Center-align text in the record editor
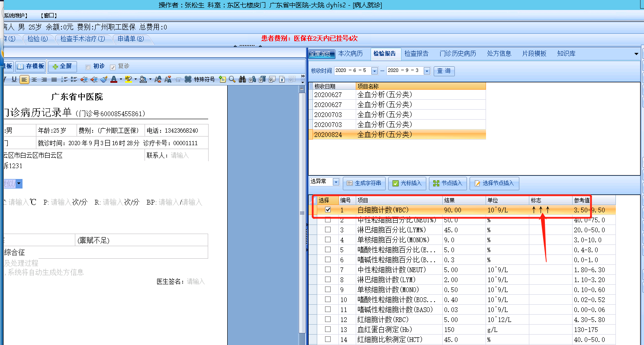This screenshot has width=644, height=345. click(x=34, y=79)
